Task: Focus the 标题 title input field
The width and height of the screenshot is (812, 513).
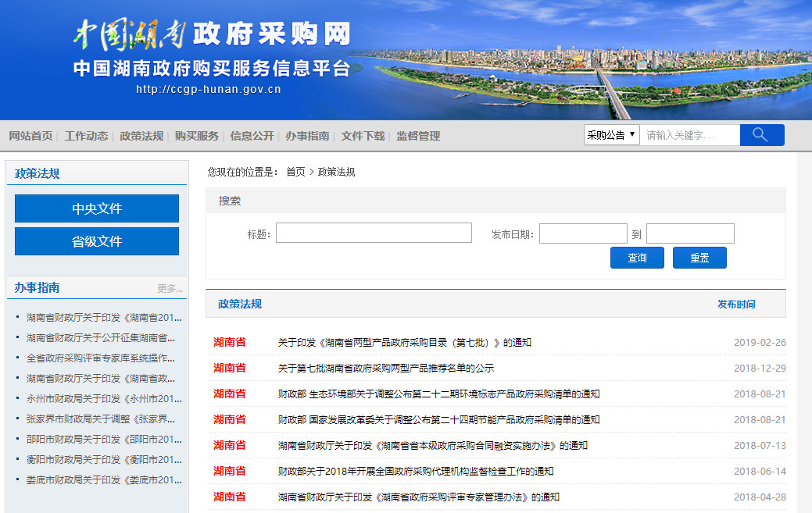Action: [374, 233]
